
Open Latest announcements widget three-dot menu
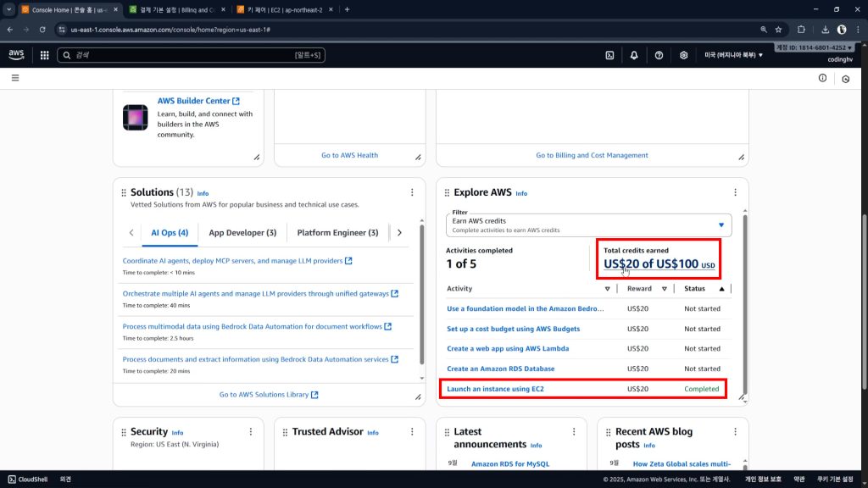point(574,431)
